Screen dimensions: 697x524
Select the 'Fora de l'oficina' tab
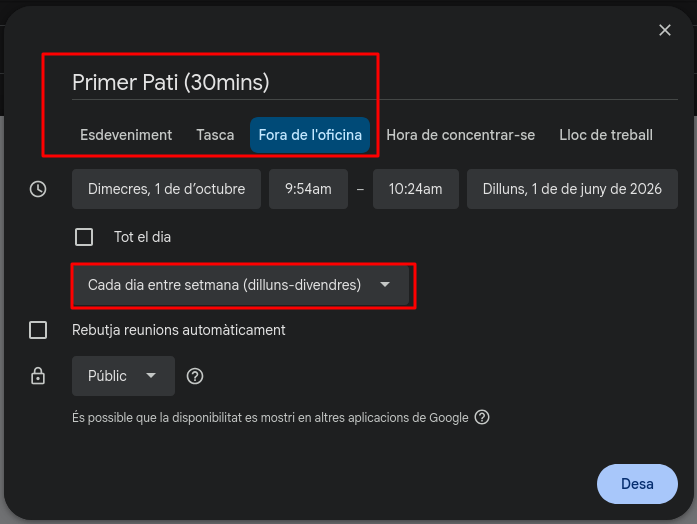[x=310, y=135]
